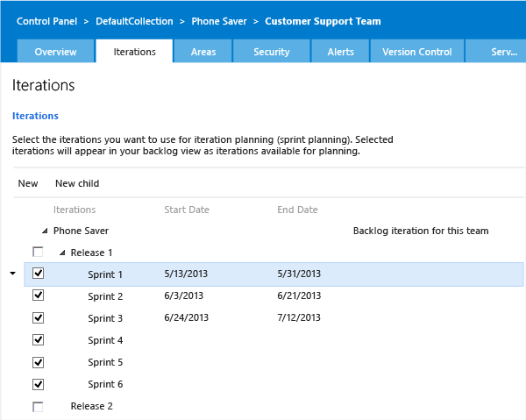Uncheck the Sprint 1 checkbox
526x420 pixels.
coord(38,274)
